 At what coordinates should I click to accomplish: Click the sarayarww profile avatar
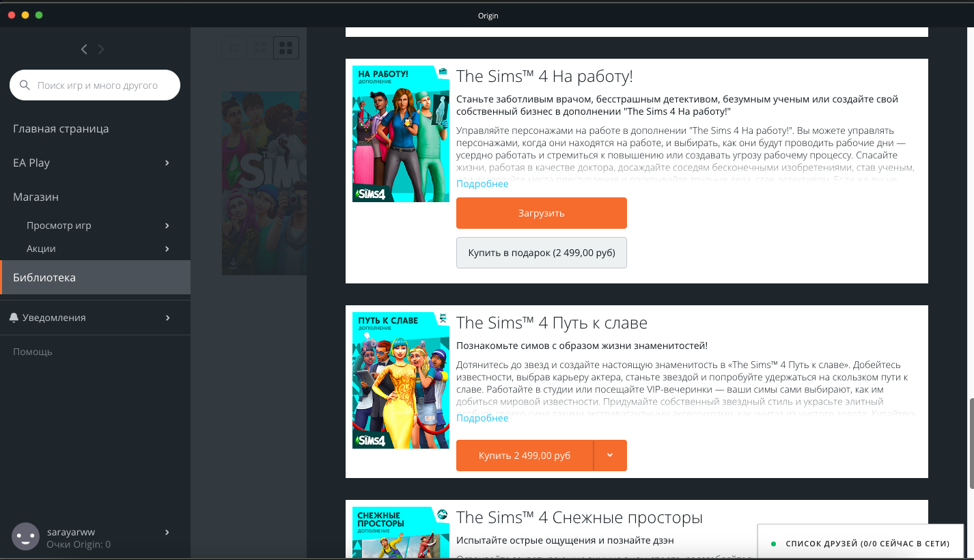[x=25, y=536]
